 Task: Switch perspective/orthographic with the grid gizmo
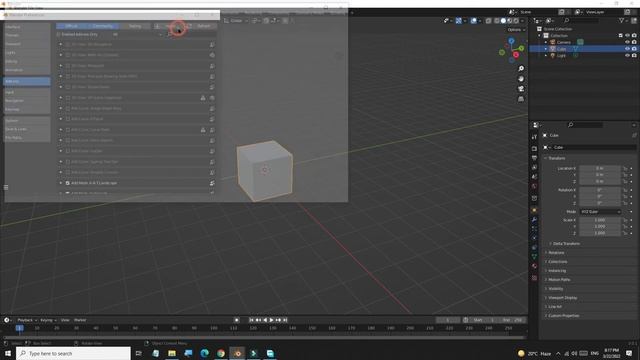click(x=521, y=99)
